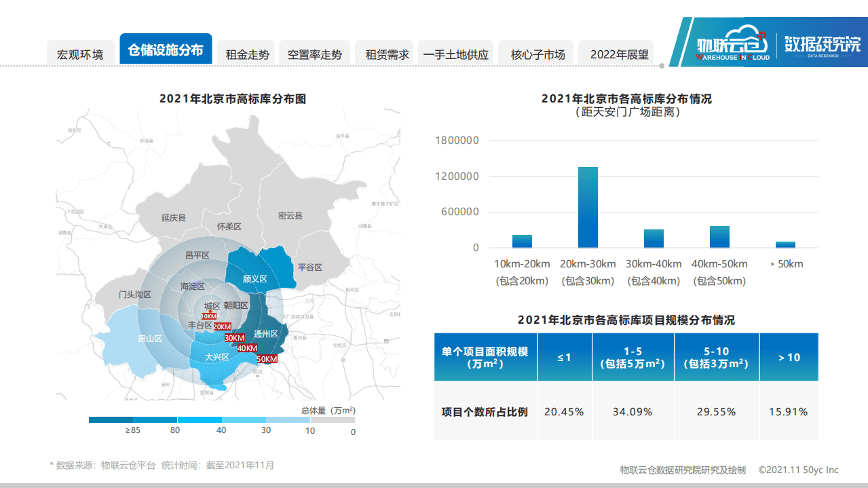Click the 数据研究院 logo in header

coord(823,43)
